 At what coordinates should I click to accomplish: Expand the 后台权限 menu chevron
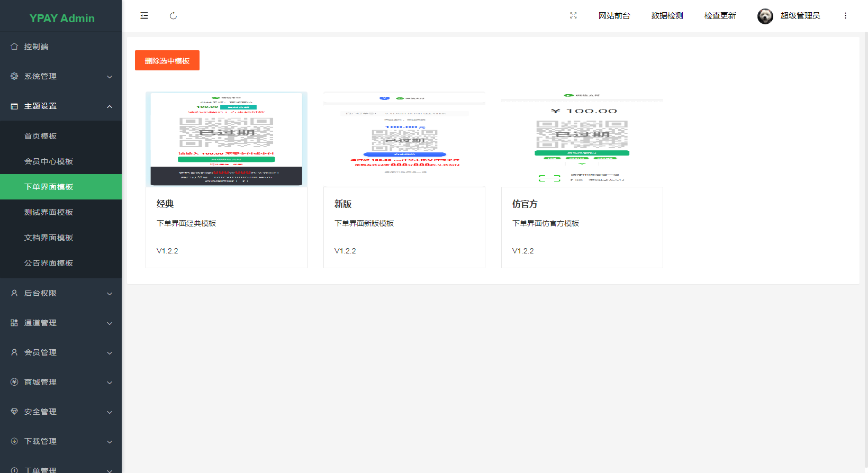pos(110,294)
